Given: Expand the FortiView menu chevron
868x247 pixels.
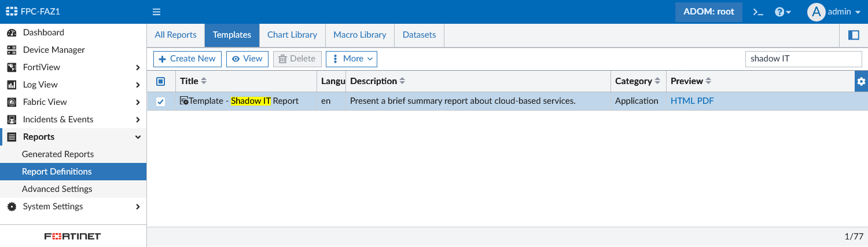Looking at the screenshot, I should [138, 67].
